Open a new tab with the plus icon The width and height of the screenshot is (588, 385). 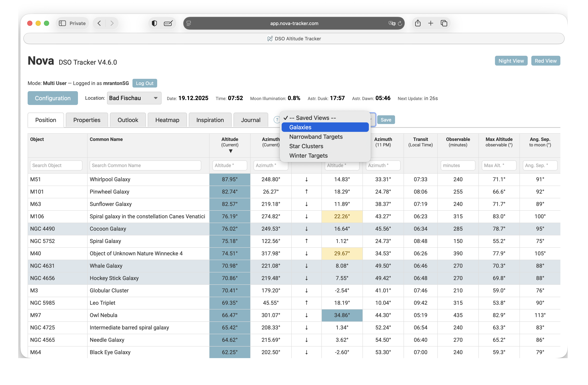(x=431, y=23)
